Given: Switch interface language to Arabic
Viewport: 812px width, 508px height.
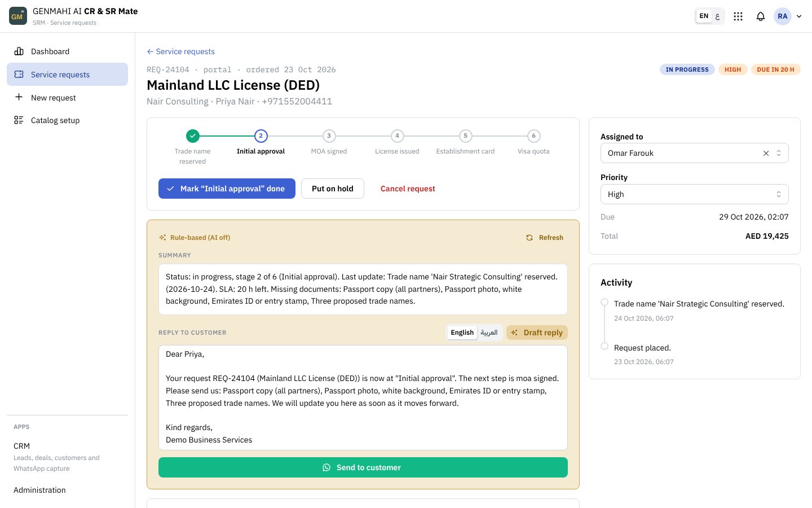Looking at the screenshot, I should click(717, 16).
